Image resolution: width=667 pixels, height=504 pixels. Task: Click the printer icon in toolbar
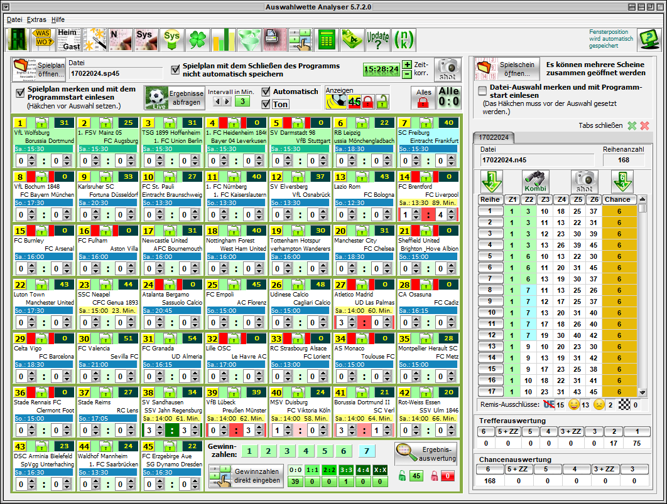(x=274, y=40)
